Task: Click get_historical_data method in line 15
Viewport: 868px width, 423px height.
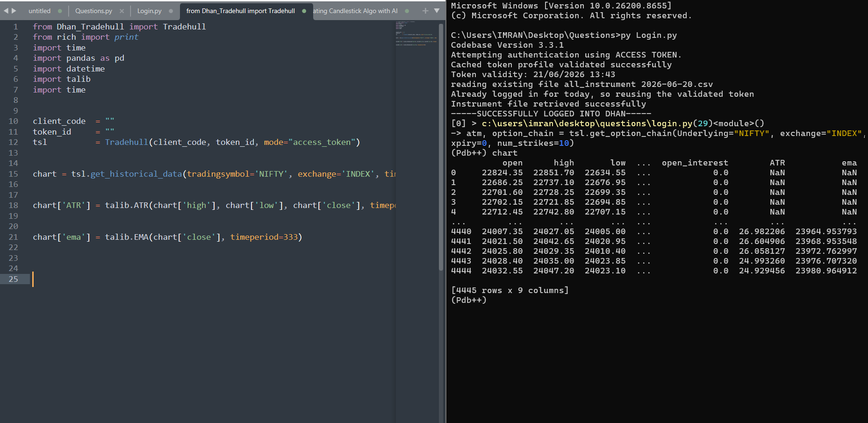Action: (x=136, y=174)
